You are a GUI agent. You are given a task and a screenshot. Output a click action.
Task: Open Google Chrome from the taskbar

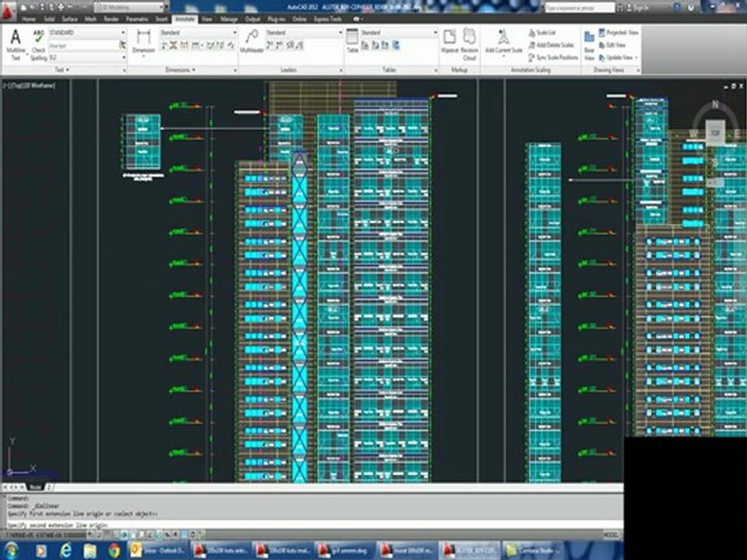click(x=114, y=551)
